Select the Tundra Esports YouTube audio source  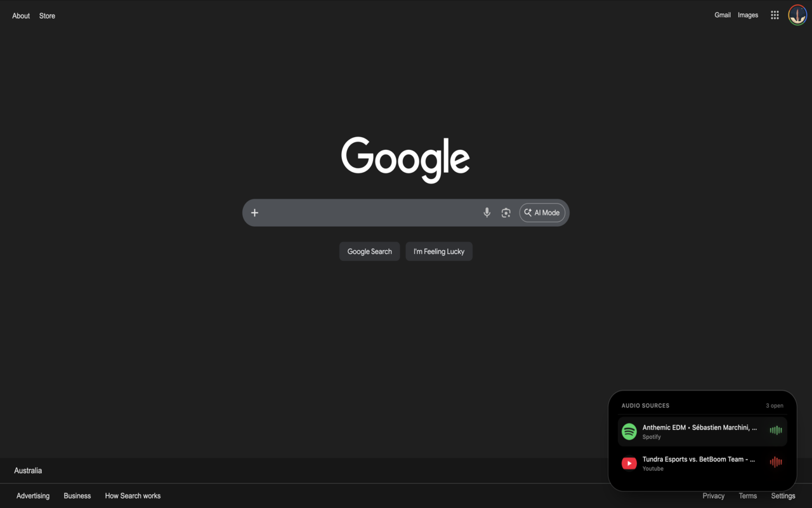pyautogui.click(x=702, y=464)
